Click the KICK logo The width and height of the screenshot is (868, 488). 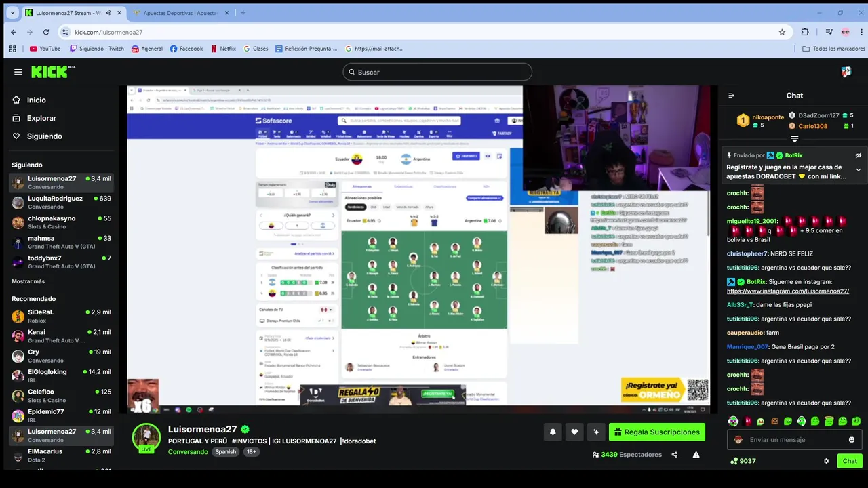click(x=53, y=72)
